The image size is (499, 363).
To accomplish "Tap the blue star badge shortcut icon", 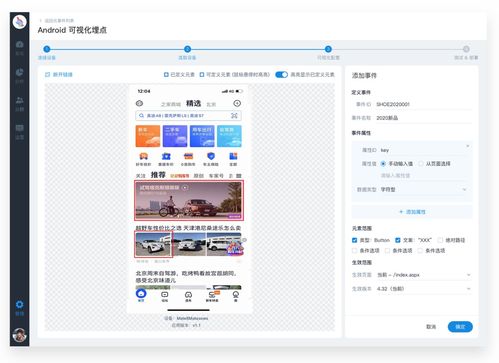I will (166, 156).
